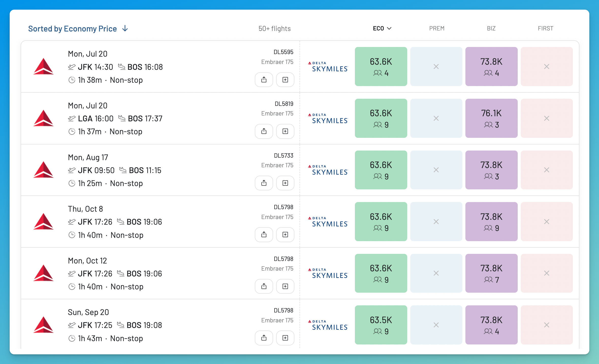Image resolution: width=599 pixels, height=364 pixels.
Task: Select the 63.6K economy fare for DL5595
Action: click(381, 67)
